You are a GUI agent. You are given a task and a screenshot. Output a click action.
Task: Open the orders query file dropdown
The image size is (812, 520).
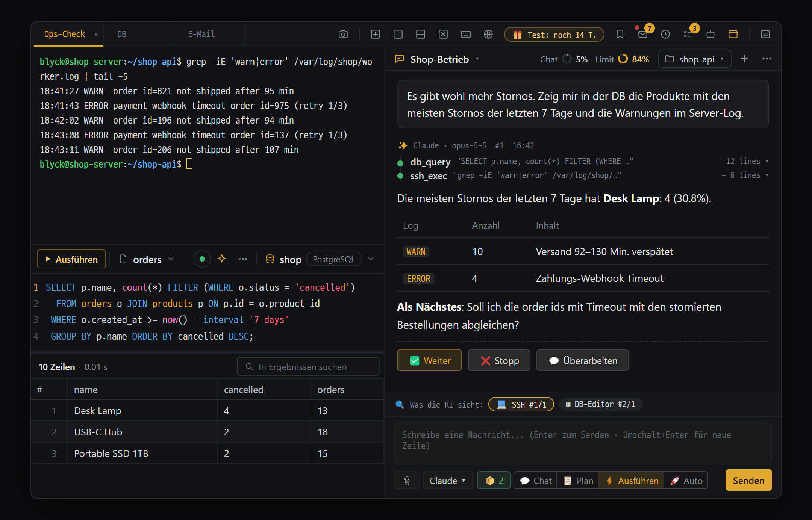[147, 259]
